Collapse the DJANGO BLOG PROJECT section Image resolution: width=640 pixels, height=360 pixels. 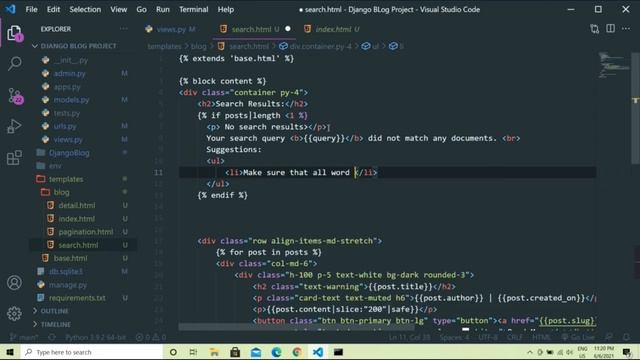tap(78, 46)
